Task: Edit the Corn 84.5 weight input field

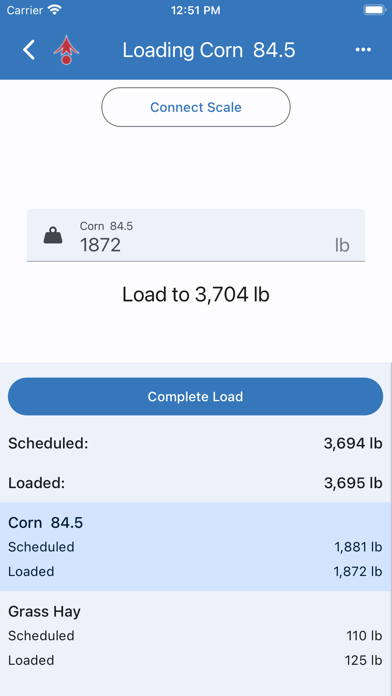Action: (196, 235)
